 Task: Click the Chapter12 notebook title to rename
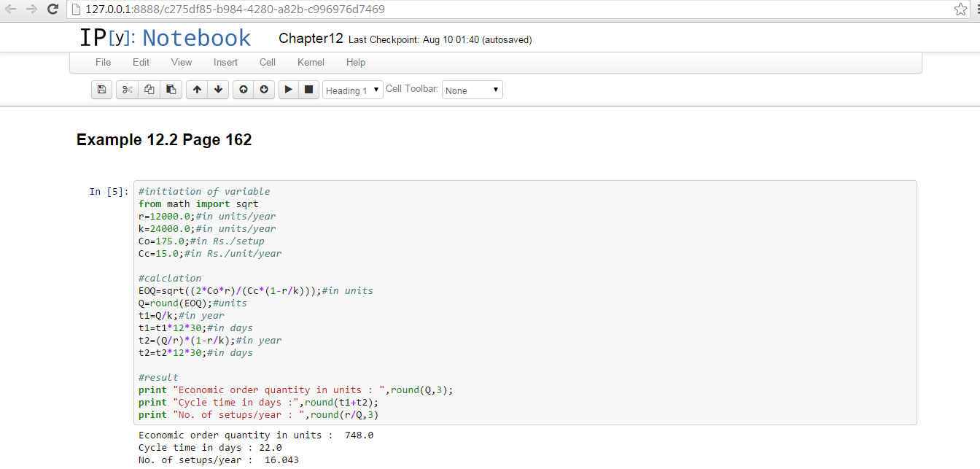tap(311, 39)
